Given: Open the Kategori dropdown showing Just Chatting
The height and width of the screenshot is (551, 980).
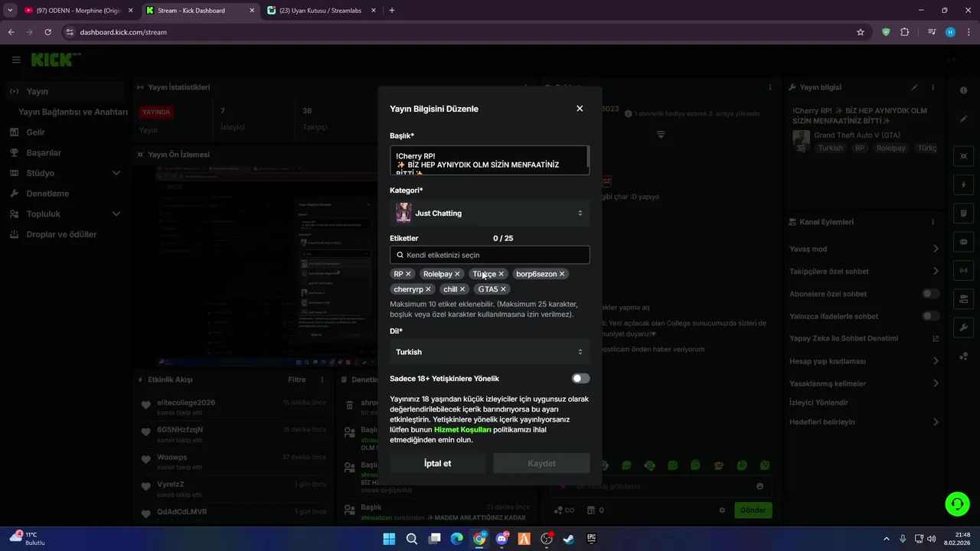Looking at the screenshot, I should point(490,213).
